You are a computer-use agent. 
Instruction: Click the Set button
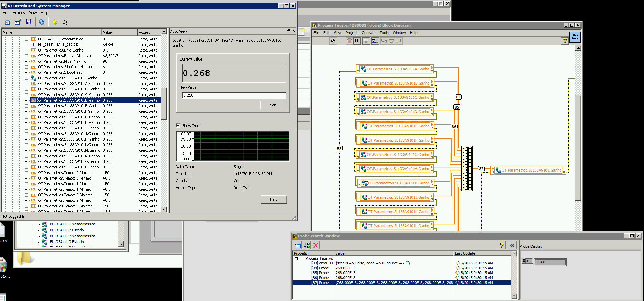click(273, 105)
